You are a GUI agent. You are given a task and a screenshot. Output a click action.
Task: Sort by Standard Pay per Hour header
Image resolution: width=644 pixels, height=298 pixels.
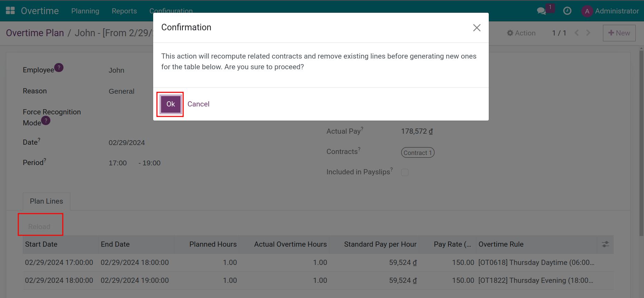coord(374,244)
